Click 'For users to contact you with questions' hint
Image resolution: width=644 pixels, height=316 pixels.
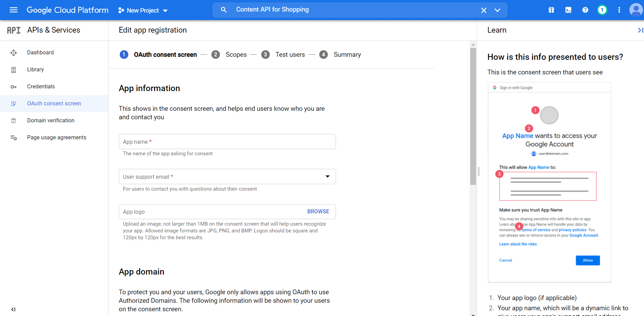point(190,189)
